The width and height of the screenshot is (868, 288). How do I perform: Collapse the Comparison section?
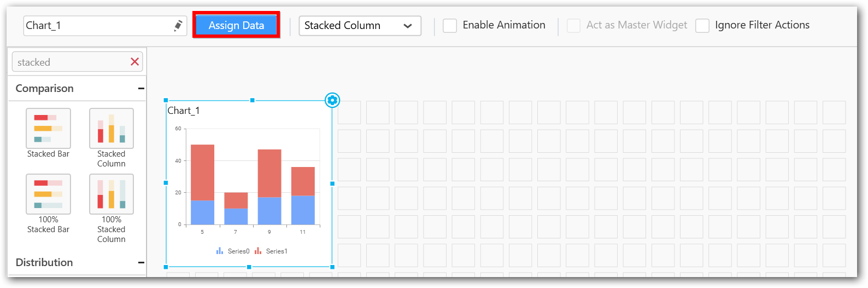141,89
